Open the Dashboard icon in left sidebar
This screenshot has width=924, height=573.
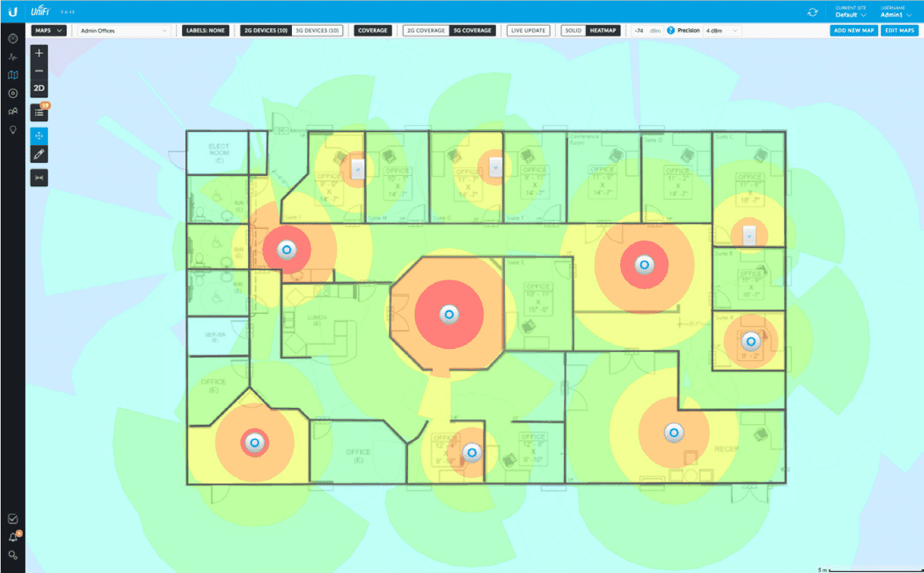pos(12,39)
